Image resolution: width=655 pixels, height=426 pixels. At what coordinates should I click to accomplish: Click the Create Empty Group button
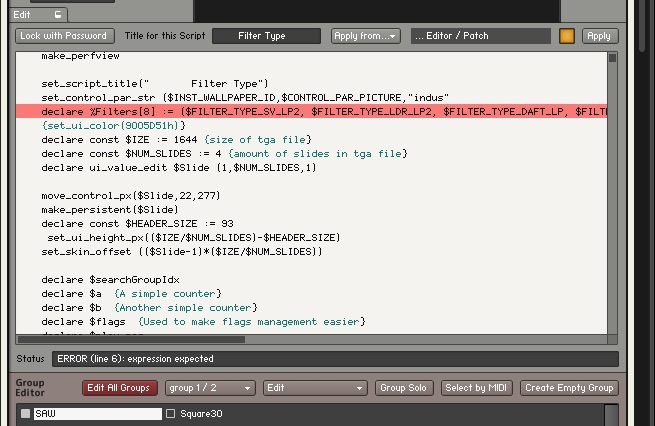click(569, 388)
